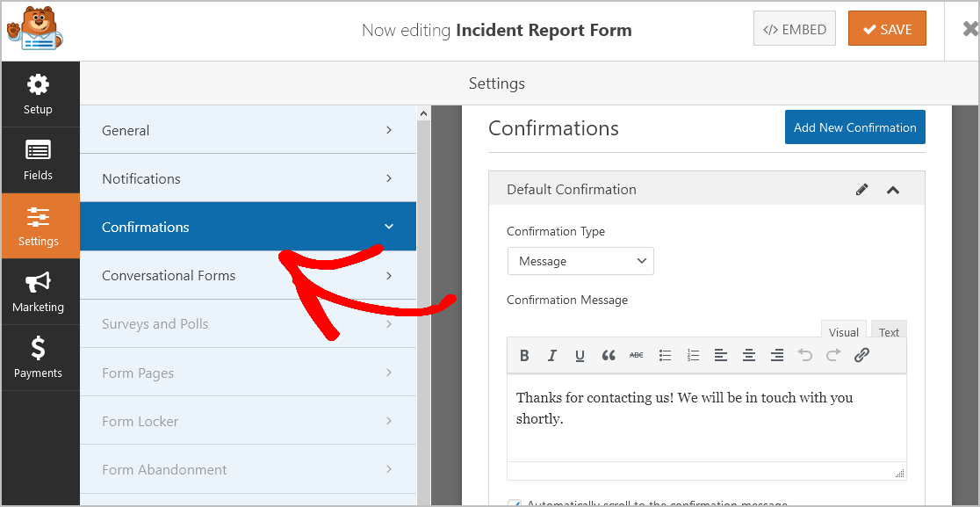Insert a blockquote in the message
980x507 pixels.
[609, 356]
